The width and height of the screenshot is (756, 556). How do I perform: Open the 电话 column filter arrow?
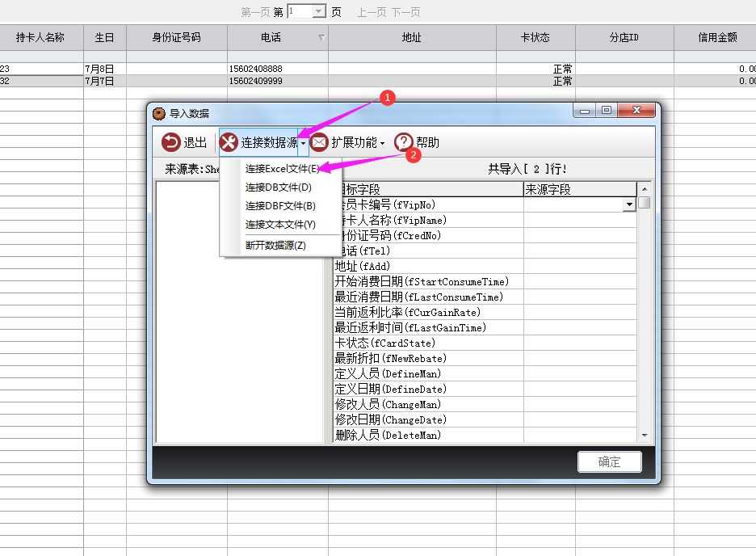(x=321, y=37)
